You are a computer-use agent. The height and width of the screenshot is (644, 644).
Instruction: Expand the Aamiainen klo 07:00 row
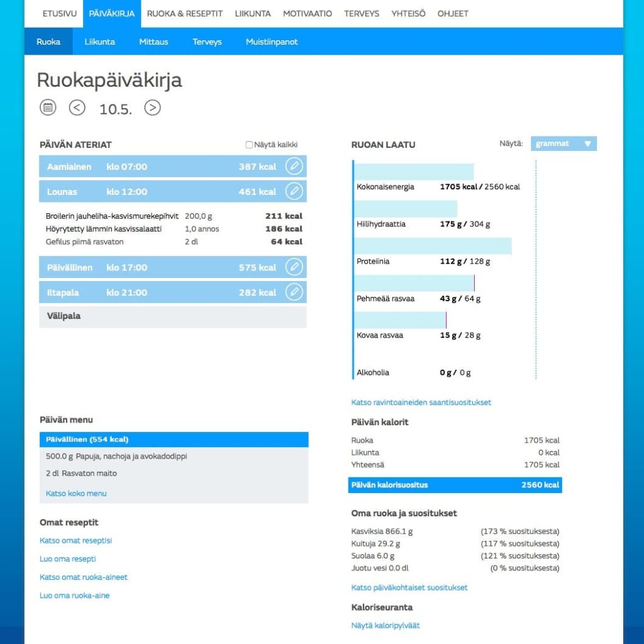(x=157, y=167)
